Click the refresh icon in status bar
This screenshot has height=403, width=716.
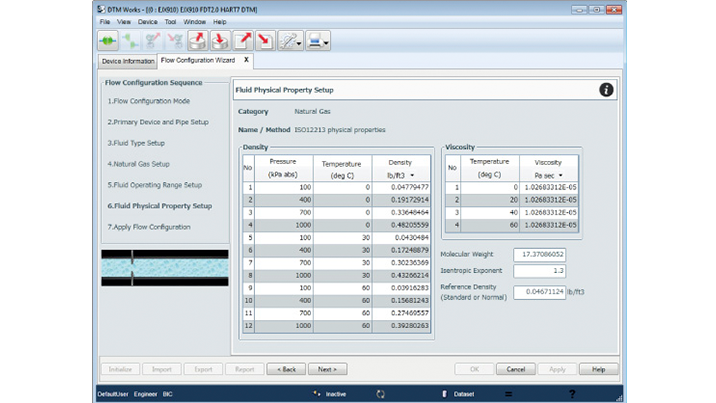pyautogui.click(x=380, y=394)
